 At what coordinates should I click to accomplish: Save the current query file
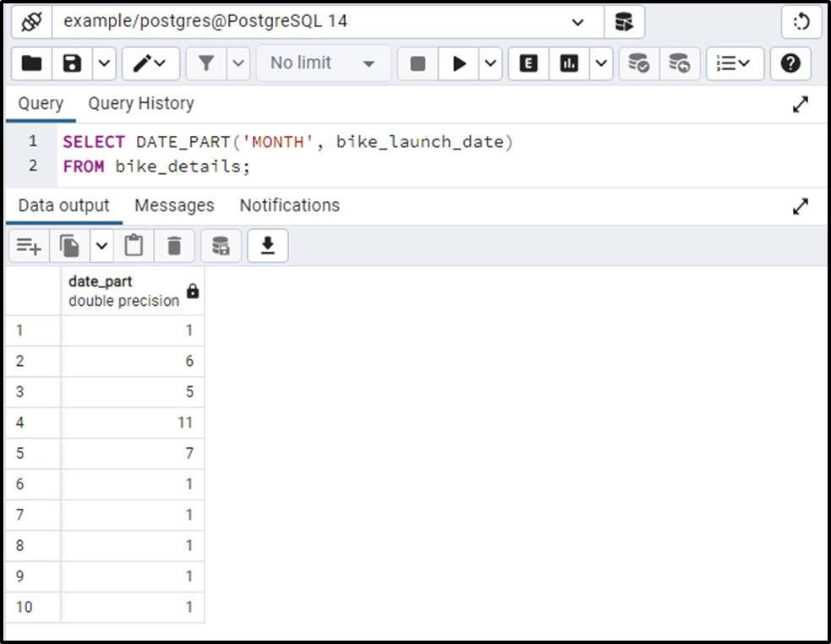coord(74,63)
